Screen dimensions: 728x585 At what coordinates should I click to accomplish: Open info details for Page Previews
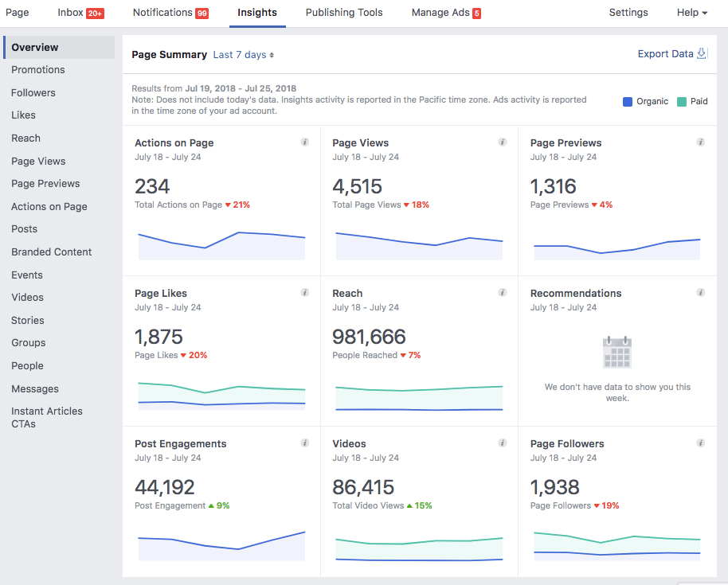tap(701, 142)
